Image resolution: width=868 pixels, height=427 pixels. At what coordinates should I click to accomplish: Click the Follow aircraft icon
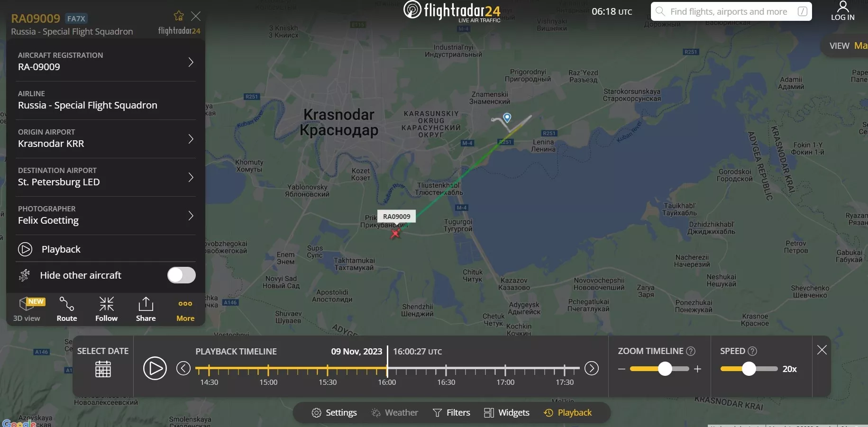point(106,309)
